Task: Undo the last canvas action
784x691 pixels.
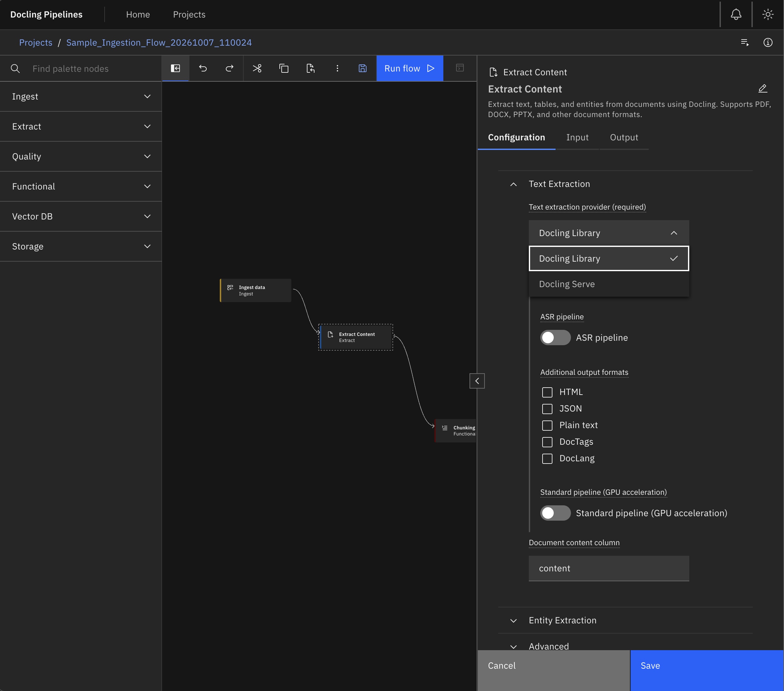Action: pyautogui.click(x=203, y=68)
